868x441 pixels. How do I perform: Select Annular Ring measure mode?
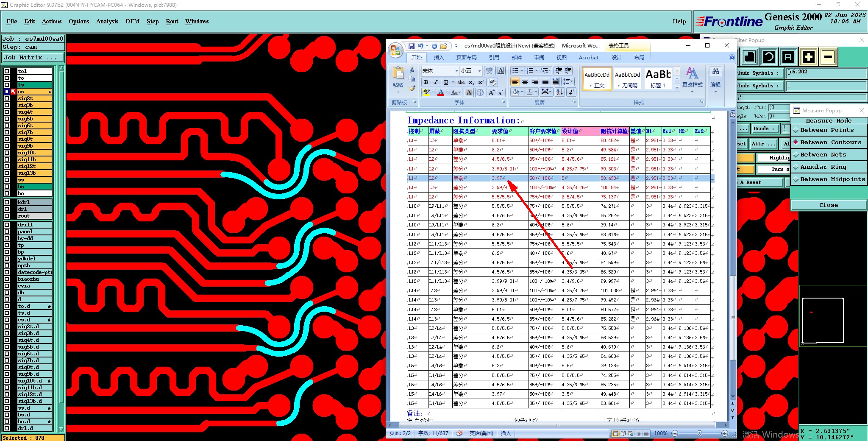pos(829,167)
